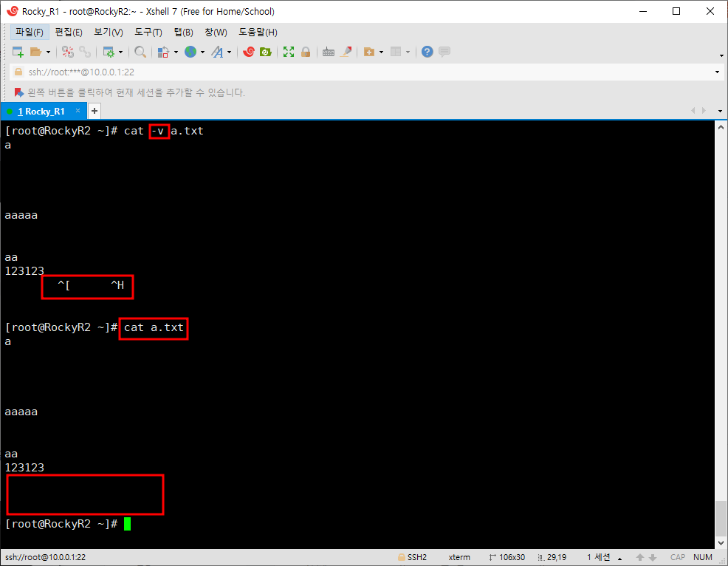Click the Font icon
This screenshot has width=728, height=566.
tap(217, 52)
